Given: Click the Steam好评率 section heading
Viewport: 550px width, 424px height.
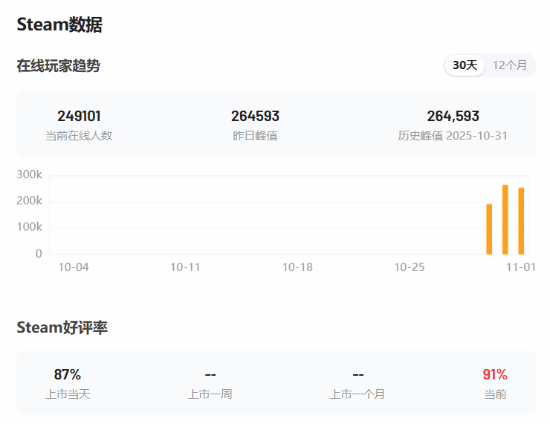Looking at the screenshot, I should [x=62, y=328].
